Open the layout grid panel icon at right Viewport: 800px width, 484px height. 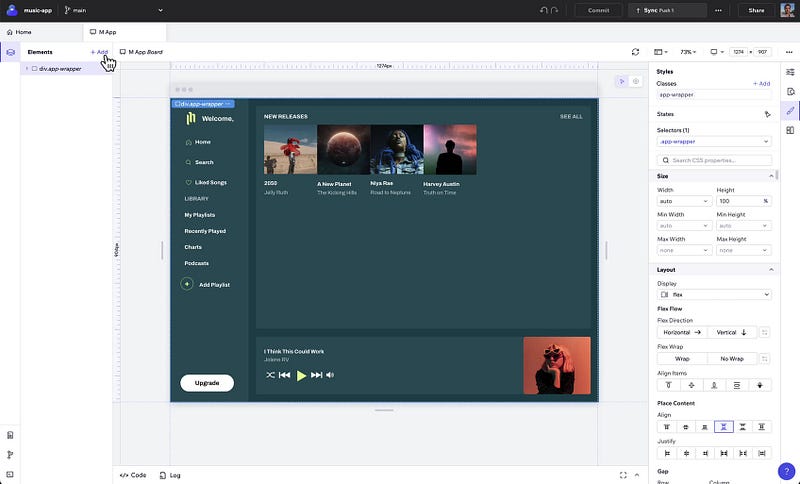pyautogui.click(x=790, y=131)
